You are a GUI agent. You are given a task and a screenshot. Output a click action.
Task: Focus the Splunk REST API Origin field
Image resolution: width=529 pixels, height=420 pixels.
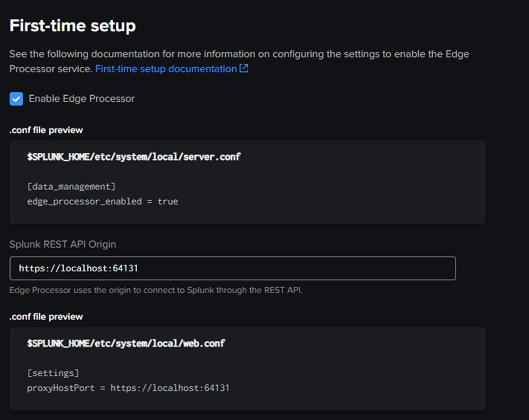coord(233,268)
